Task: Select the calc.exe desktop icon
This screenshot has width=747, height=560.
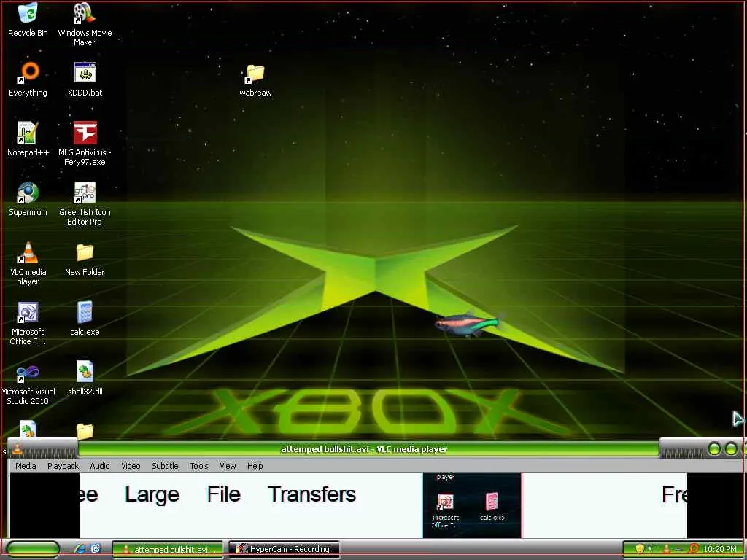Action: [x=85, y=318]
